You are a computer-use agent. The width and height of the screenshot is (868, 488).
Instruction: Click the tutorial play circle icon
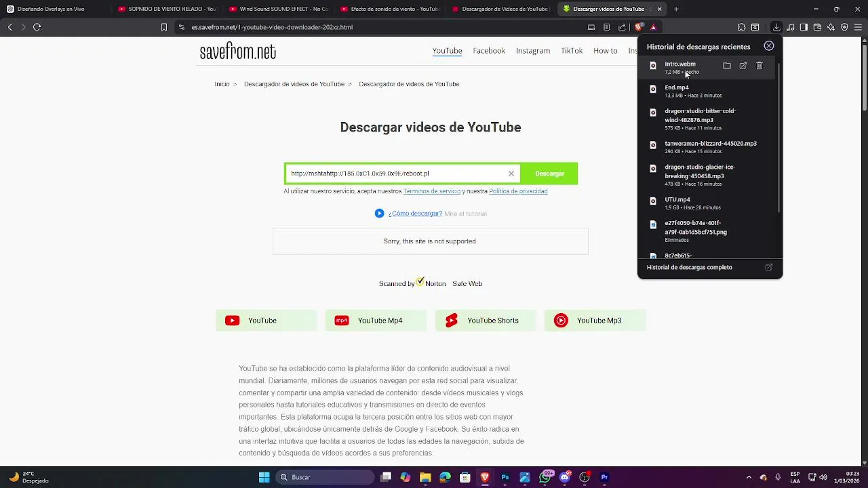(379, 213)
